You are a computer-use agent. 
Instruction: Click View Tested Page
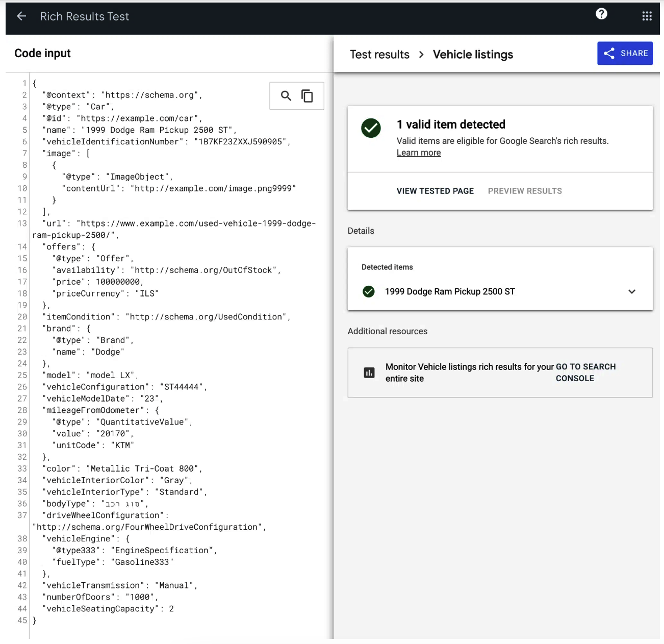[435, 191]
